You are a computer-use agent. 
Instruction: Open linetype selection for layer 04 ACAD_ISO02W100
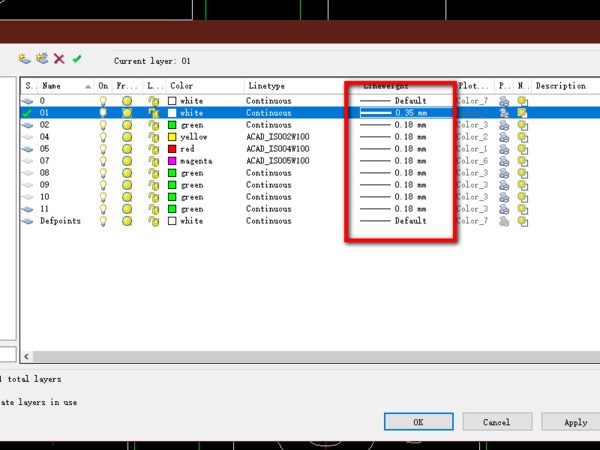coord(278,137)
